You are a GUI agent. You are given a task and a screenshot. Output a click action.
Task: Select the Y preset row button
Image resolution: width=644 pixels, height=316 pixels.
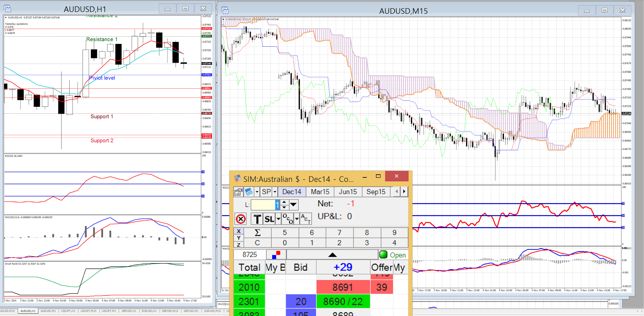(x=239, y=238)
